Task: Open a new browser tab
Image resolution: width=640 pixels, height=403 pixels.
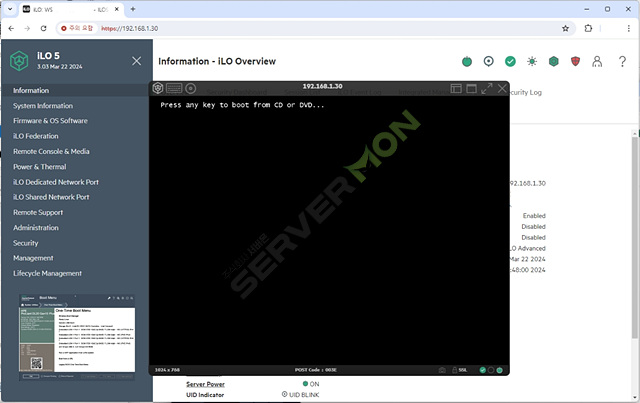Action: point(133,9)
